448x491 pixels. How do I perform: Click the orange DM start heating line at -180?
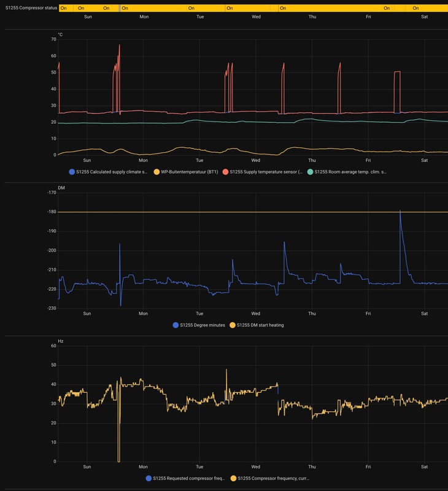coord(253,212)
